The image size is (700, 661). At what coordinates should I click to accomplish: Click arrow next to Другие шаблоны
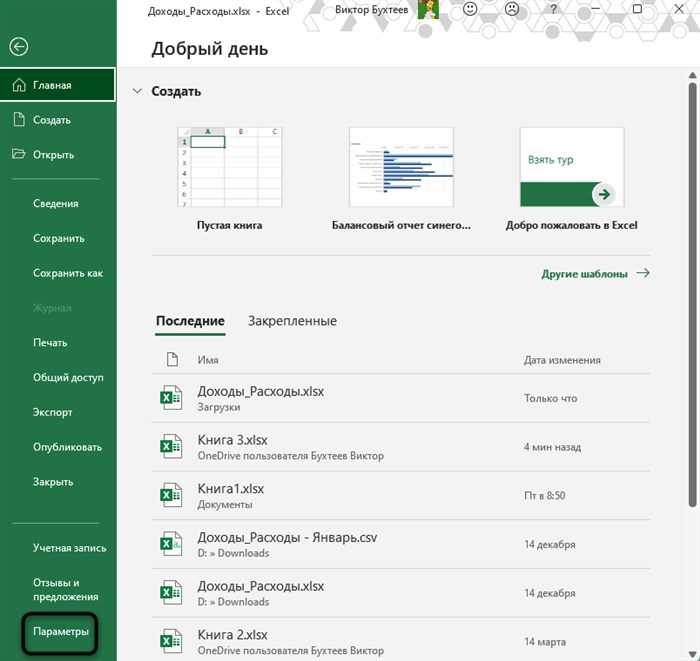(x=643, y=273)
